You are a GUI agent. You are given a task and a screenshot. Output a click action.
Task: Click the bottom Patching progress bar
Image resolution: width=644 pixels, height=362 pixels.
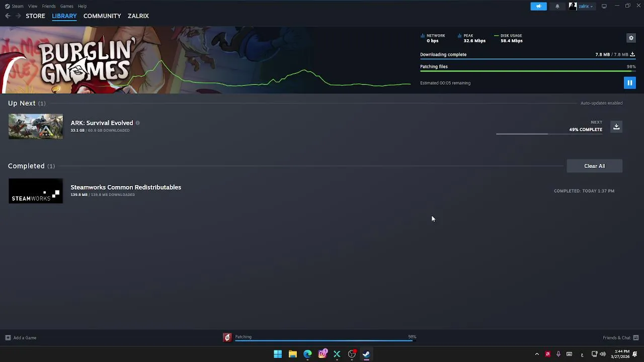point(326,341)
